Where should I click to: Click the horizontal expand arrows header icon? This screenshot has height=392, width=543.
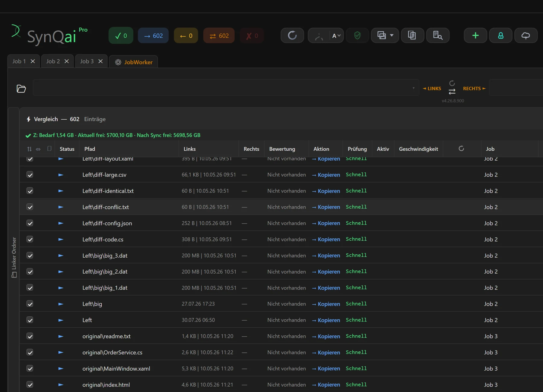click(38, 149)
